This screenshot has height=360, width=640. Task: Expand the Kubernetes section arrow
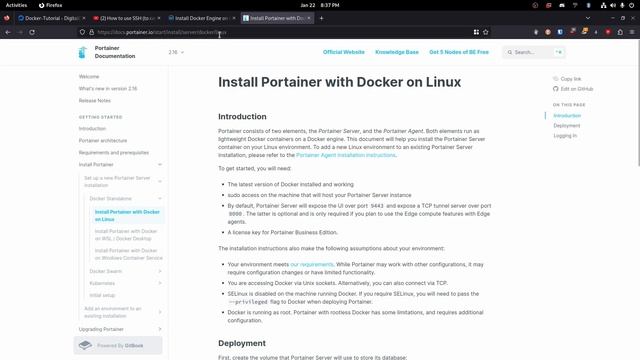(160, 283)
